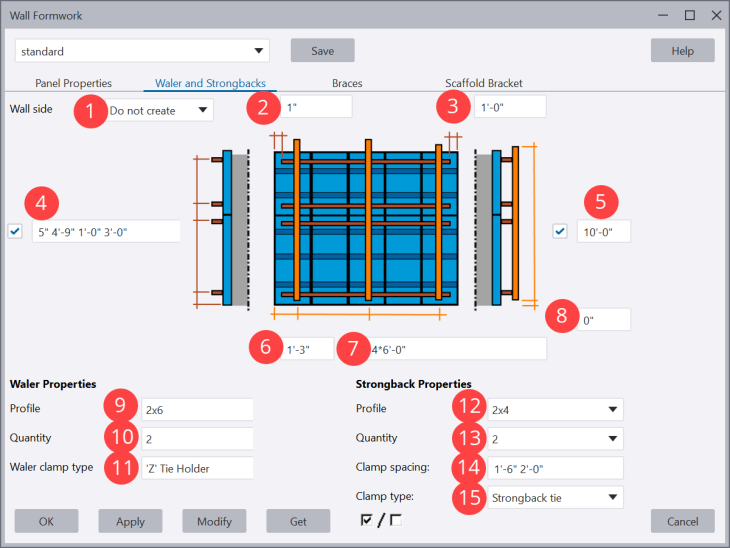Close the Wall Formwork dialog
This screenshot has height=548, width=730.
click(x=716, y=15)
